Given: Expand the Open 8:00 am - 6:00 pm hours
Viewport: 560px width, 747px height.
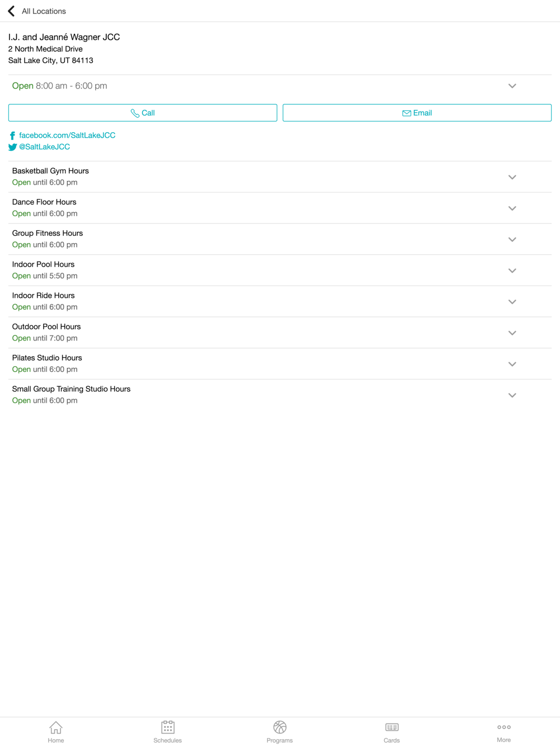Looking at the screenshot, I should coord(512,86).
